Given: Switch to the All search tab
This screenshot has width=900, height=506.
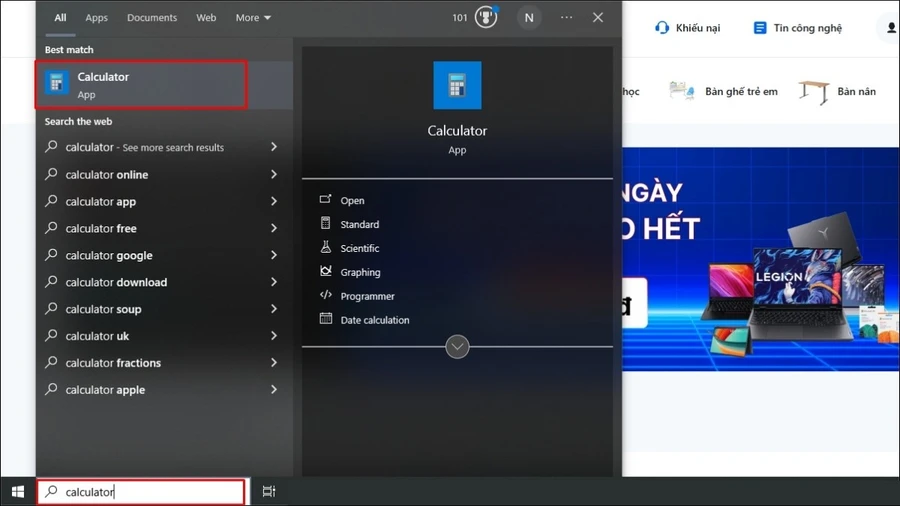Looking at the screenshot, I should click(x=60, y=18).
